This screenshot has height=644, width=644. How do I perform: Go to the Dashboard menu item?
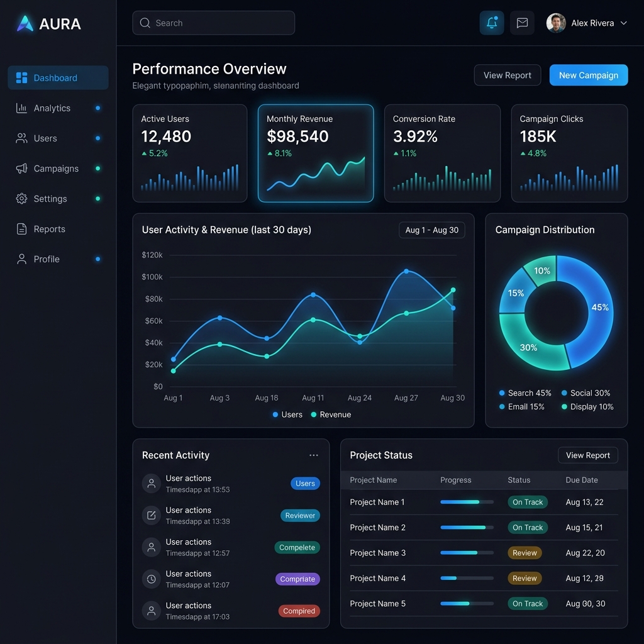coord(58,77)
